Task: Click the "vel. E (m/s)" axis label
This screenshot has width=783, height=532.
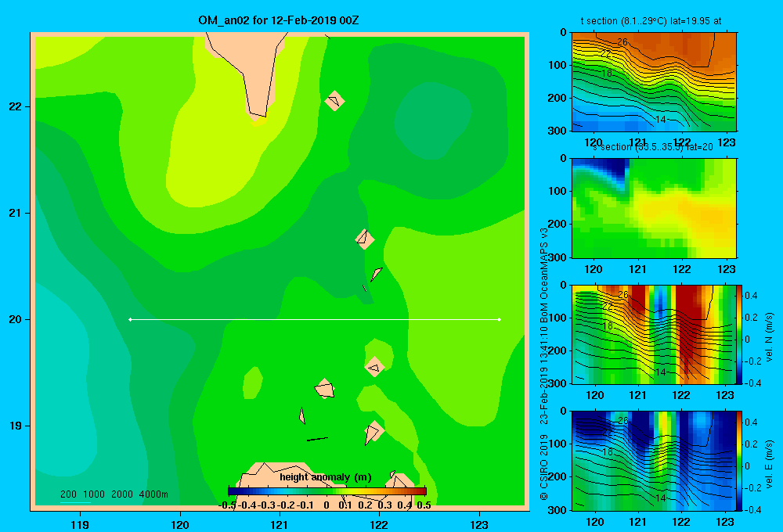Action: [x=769, y=464]
